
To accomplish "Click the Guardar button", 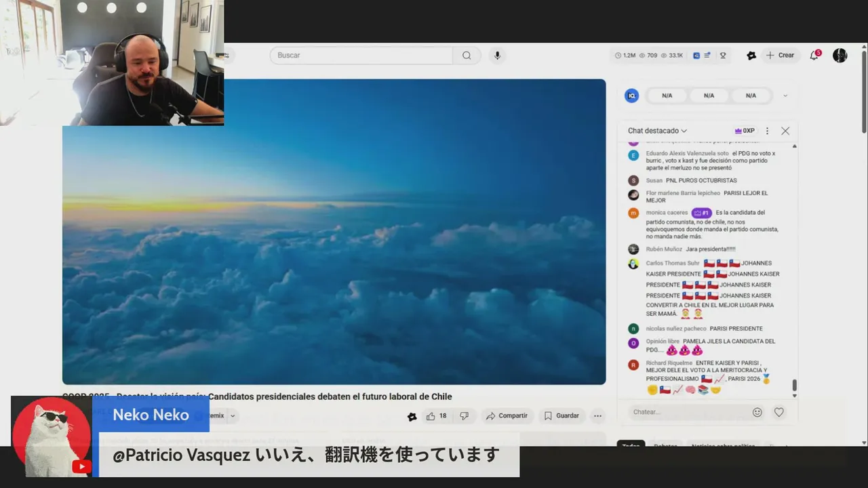I will point(561,416).
